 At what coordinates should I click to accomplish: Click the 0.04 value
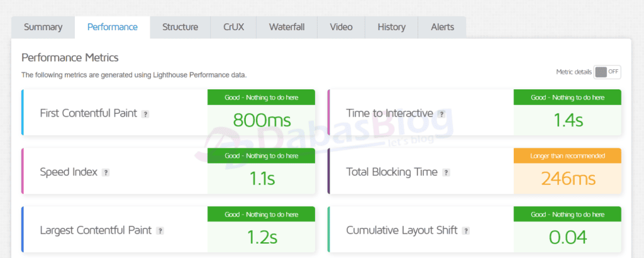pos(568,237)
